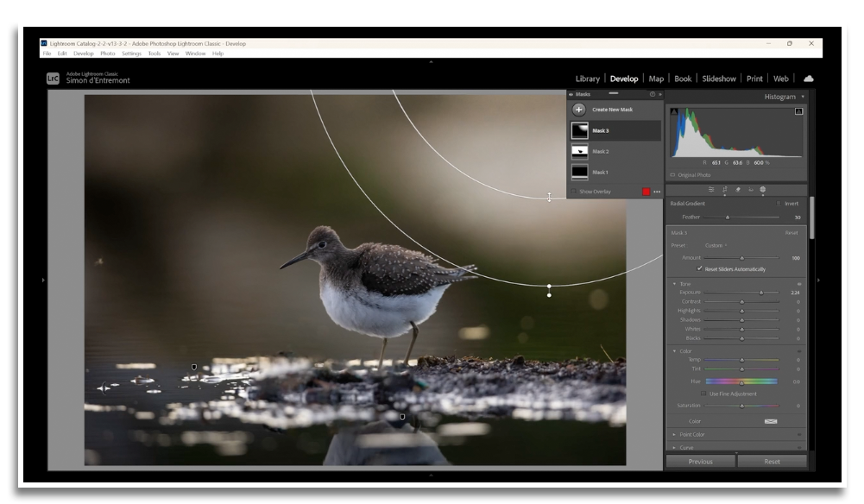The width and height of the screenshot is (864, 504).
Task: Switch to the Print module
Action: pos(754,79)
